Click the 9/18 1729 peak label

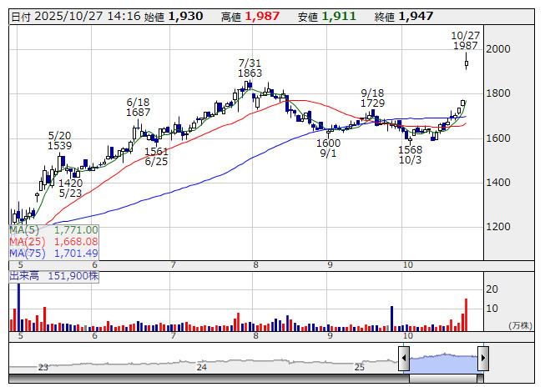(372, 98)
